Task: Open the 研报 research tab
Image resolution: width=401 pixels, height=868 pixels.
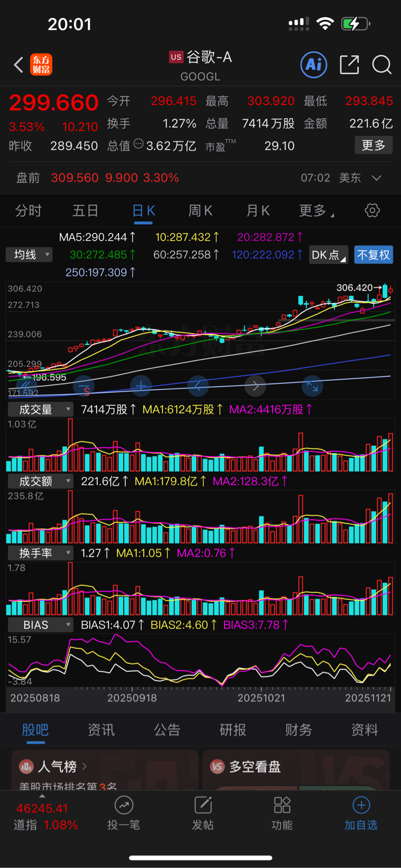Action: click(x=233, y=730)
